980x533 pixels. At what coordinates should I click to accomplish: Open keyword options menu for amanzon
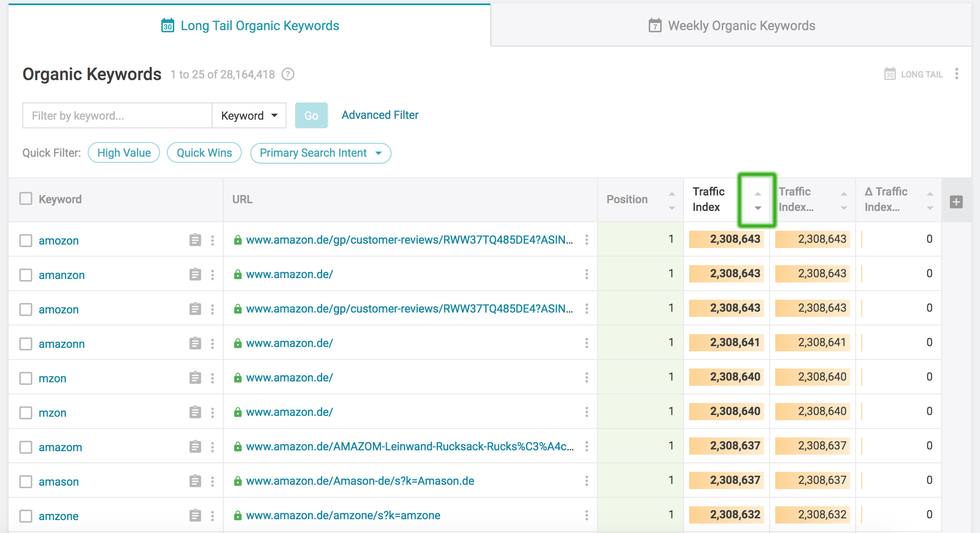tap(213, 275)
